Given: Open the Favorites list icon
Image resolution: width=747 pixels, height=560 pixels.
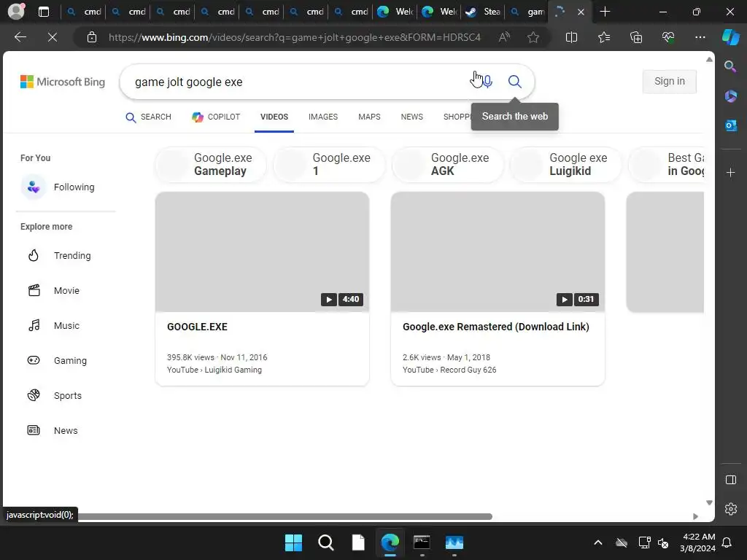Looking at the screenshot, I should point(603,37).
